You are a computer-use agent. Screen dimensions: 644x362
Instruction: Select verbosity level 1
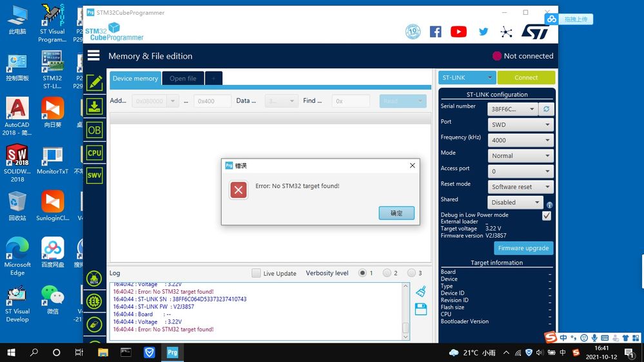(362, 273)
